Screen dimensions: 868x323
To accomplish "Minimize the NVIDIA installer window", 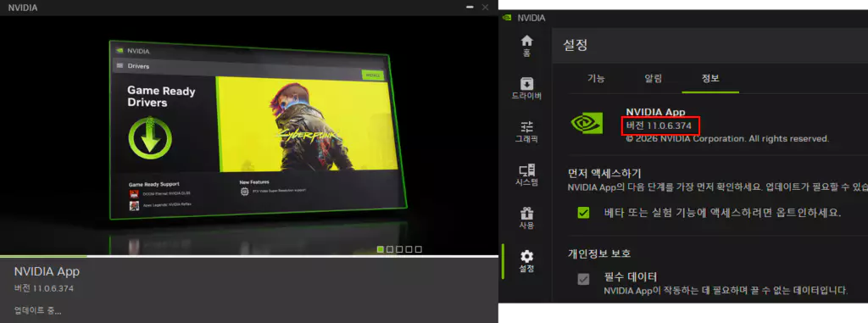I will click(470, 7).
